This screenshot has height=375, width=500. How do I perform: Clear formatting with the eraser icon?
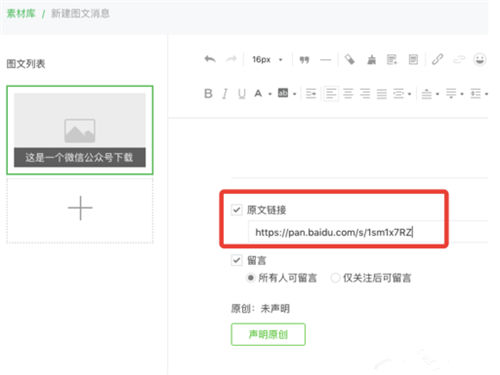click(x=349, y=60)
